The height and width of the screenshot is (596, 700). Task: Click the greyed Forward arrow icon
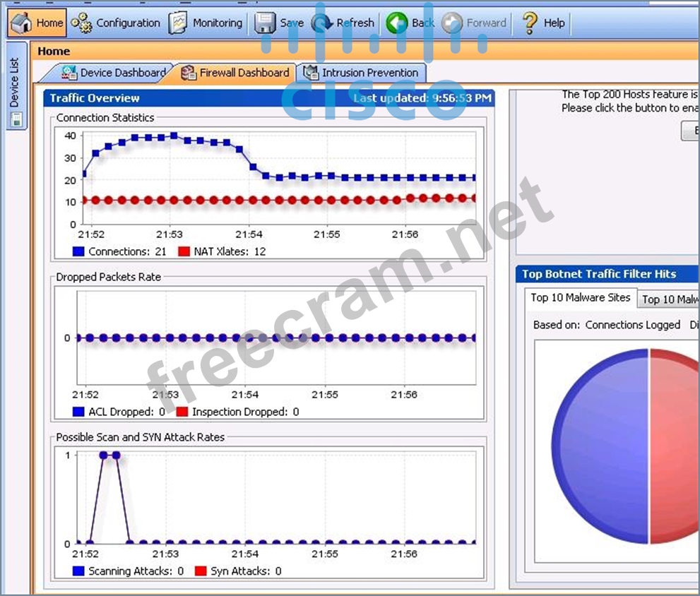click(452, 23)
